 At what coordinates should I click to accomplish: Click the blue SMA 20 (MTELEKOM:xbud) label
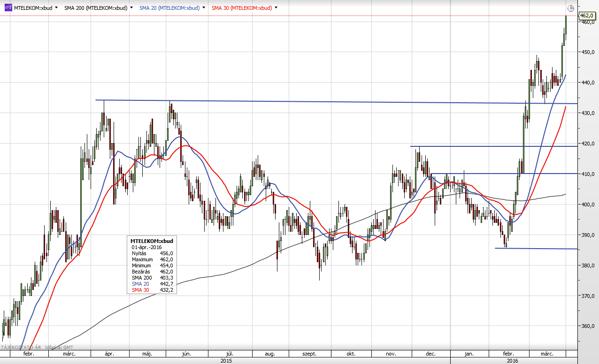pyautogui.click(x=169, y=8)
